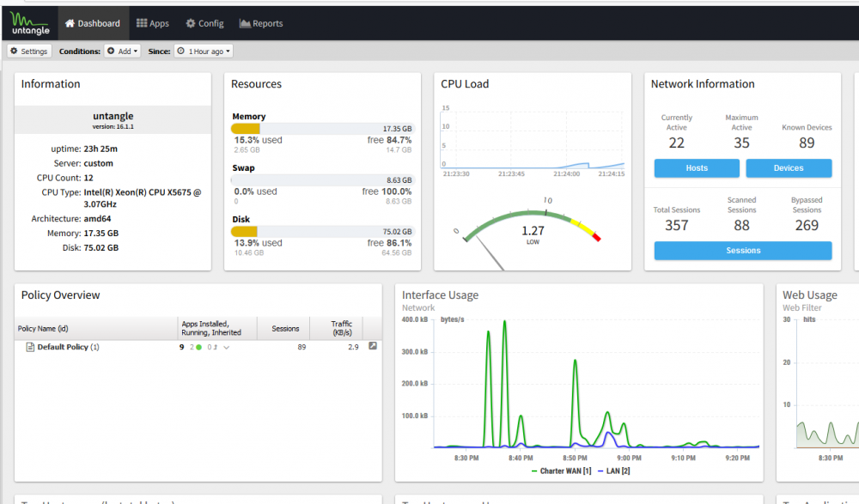Click the Reports chart icon
This screenshot has height=504, width=859.
pyautogui.click(x=245, y=23)
